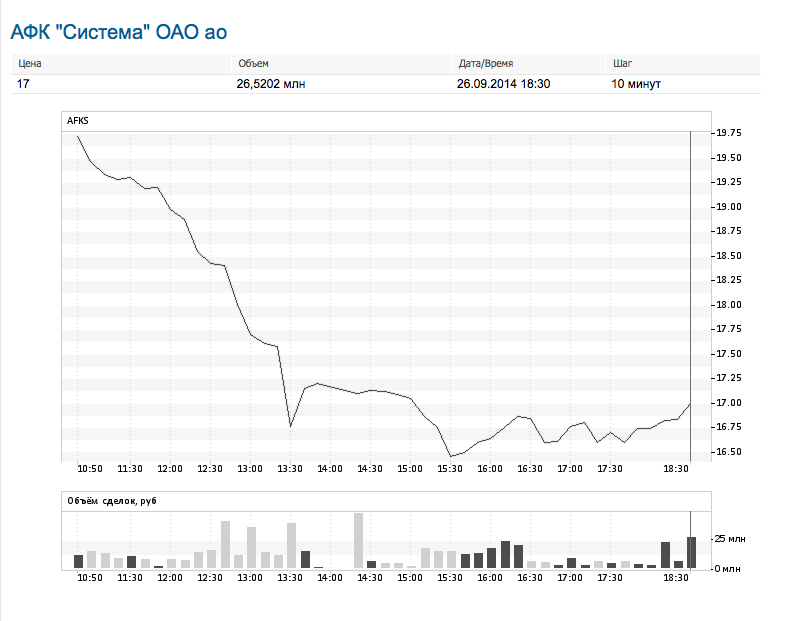Click the 19.00 price axis label
The image size is (800, 621).
pyautogui.click(x=729, y=207)
